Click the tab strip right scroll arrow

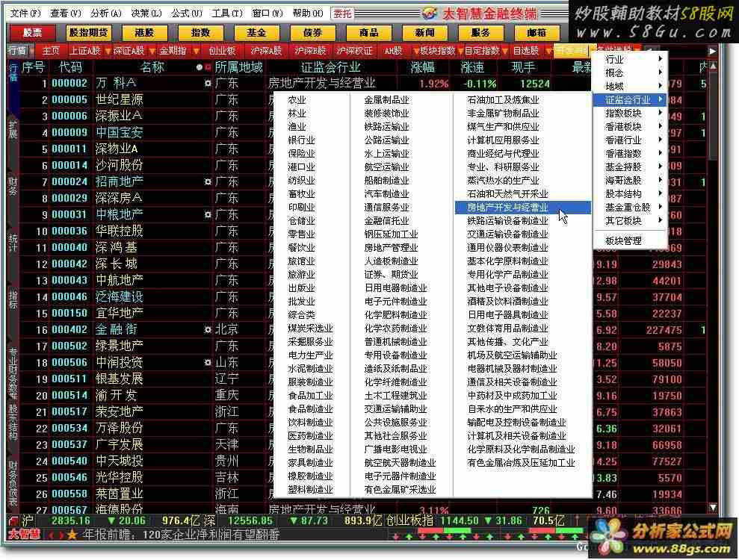tap(712, 51)
